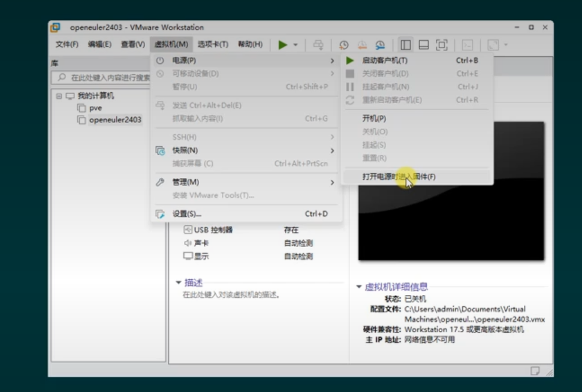Select the pve virtual machine
The image size is (582, 392).
95,108
